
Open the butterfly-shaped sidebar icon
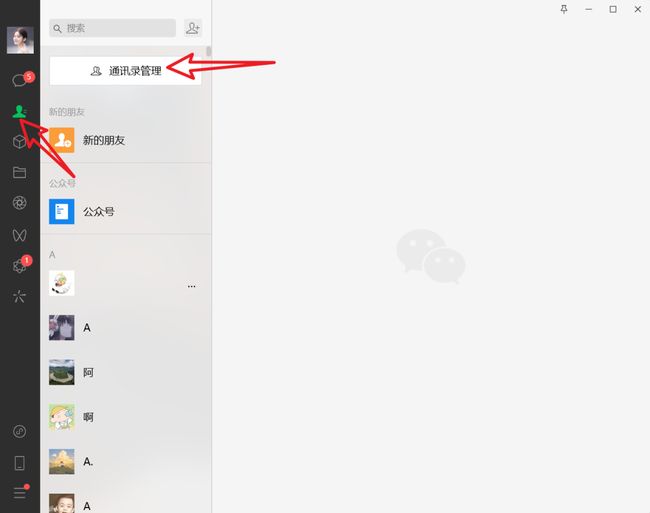(19, 235)
